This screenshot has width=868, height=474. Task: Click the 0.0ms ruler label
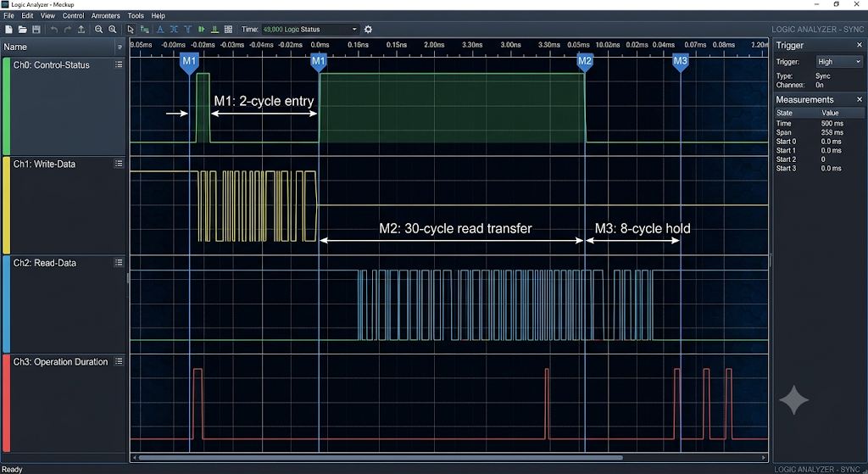(x=320, y=44)
